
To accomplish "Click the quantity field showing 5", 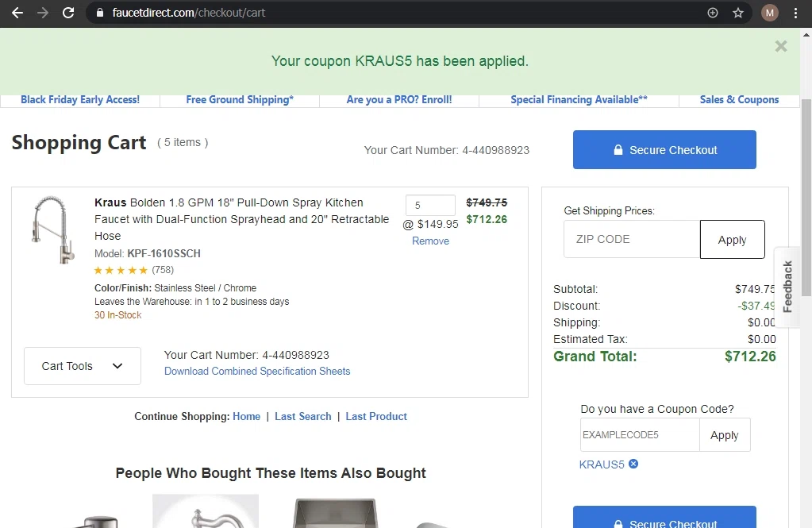I will pyautogui.click(x=430, y=205).
